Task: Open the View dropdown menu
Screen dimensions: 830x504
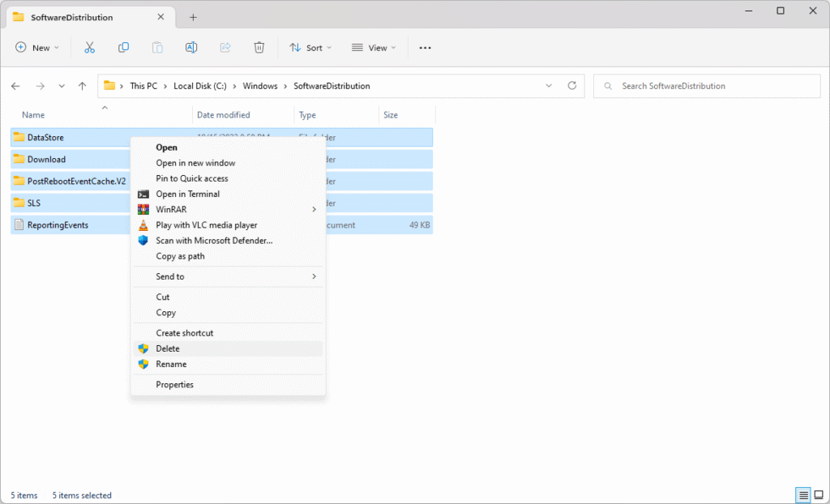Action: point(374,48)
